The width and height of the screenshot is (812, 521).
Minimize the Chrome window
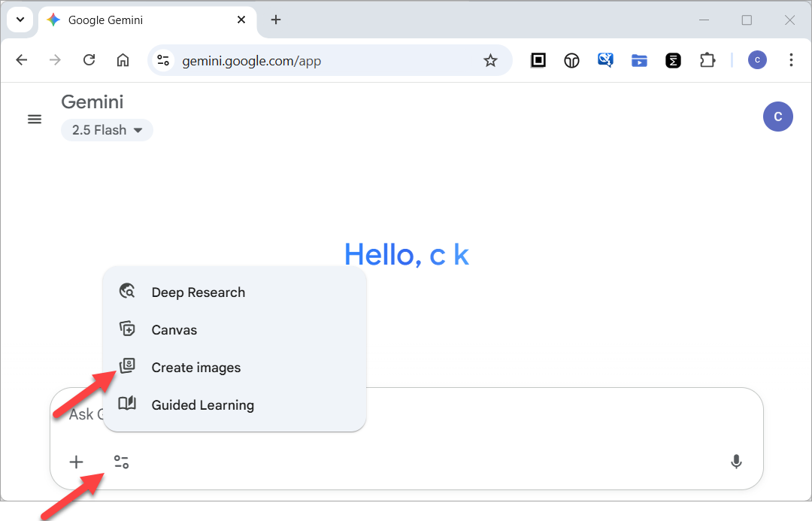(704, 20)
